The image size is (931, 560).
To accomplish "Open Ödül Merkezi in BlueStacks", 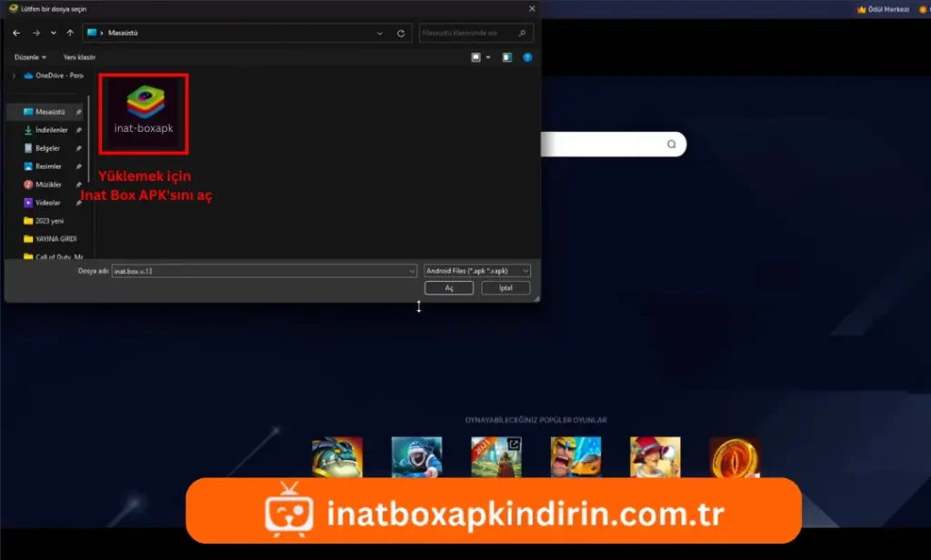I will pyautogui.click(x=884, y=9).
